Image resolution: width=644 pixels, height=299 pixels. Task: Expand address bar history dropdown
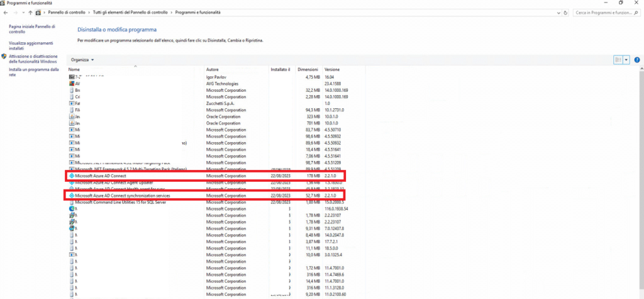coord(558,13)
